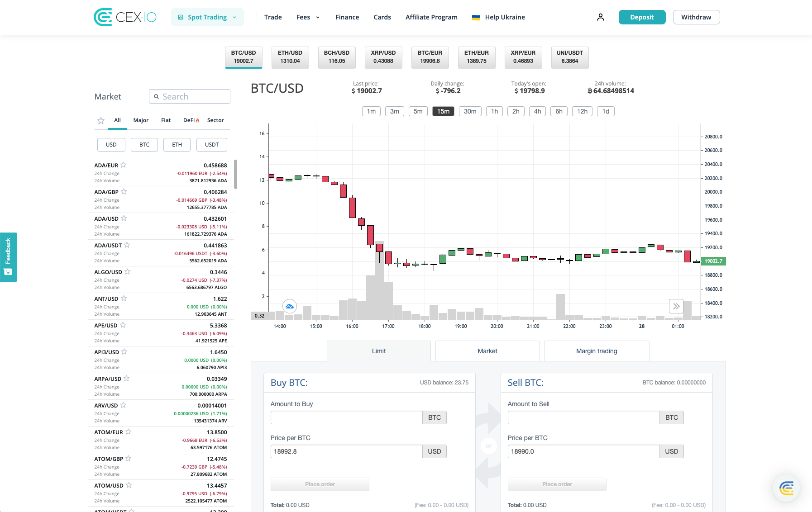Favorite the APE/USD pair star
This screenshot has height=512, width=812.
click(123, 325)
